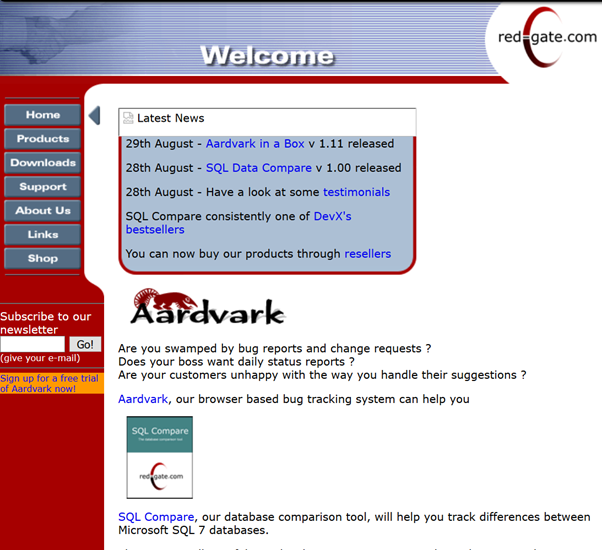Click the document icon next to Latest News
This screenshot has height=550, width=602.
128,118
